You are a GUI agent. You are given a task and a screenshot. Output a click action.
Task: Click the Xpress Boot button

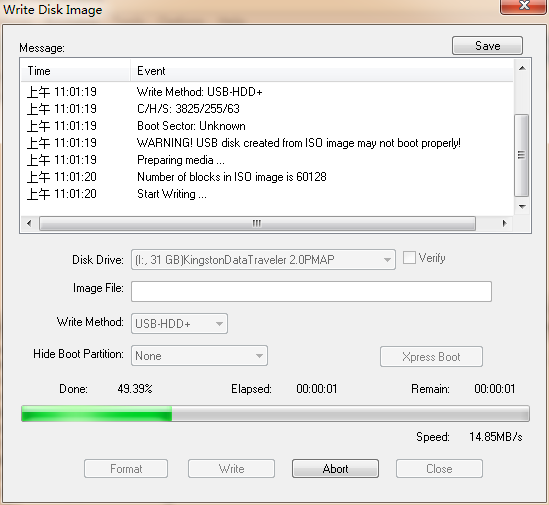[431, 357]
